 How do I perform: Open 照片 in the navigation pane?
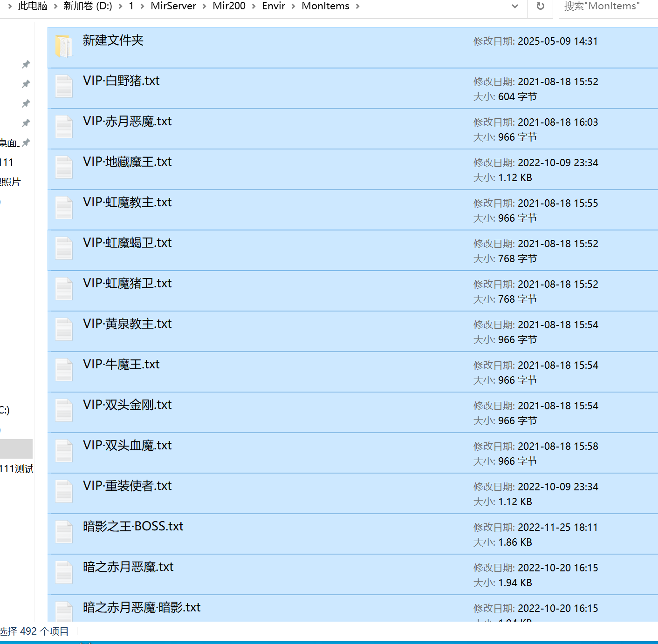tap(10, 182)
